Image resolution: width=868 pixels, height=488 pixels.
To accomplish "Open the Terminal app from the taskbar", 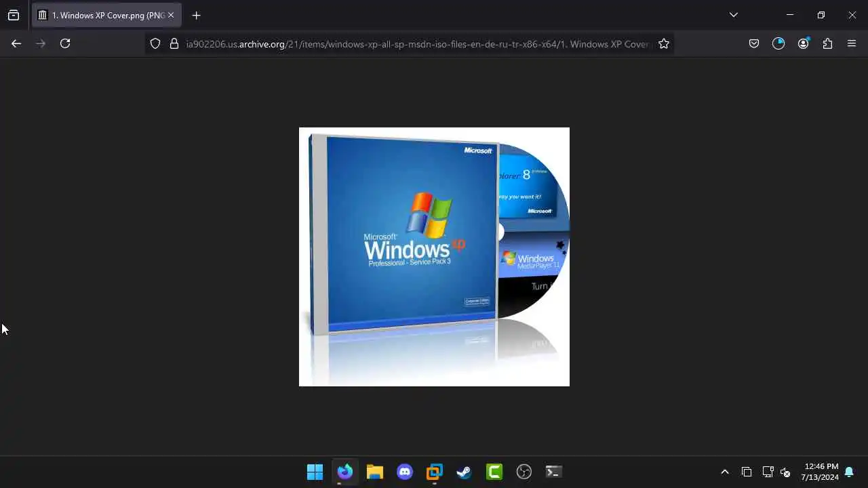I will coord(553,472).
